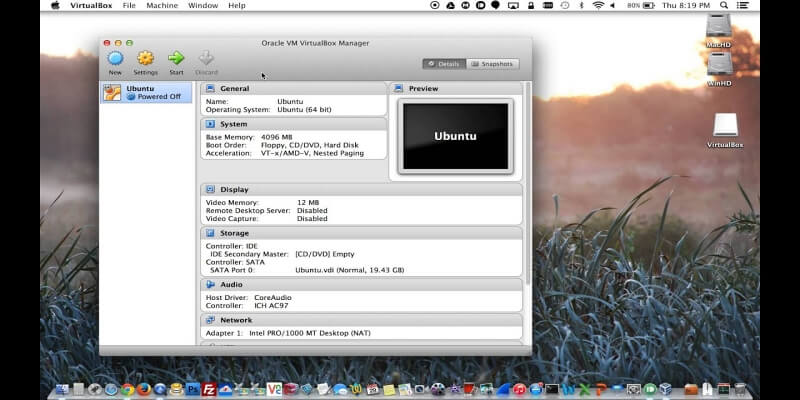Viewport: 800px width, 400px height.
Task: Click 'Ubuntu.vdi (Normal, 19.43 GB)' text
Action: 349,270
